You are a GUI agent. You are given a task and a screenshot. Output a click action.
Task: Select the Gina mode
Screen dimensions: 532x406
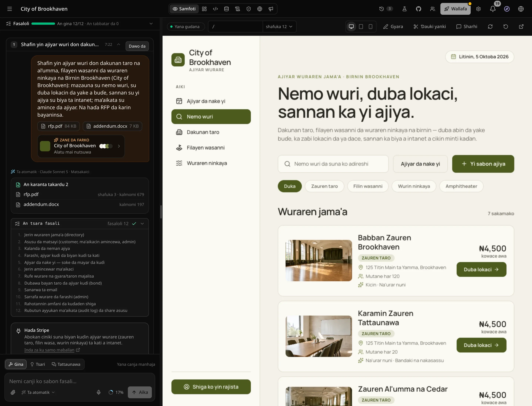coord(16,364)
